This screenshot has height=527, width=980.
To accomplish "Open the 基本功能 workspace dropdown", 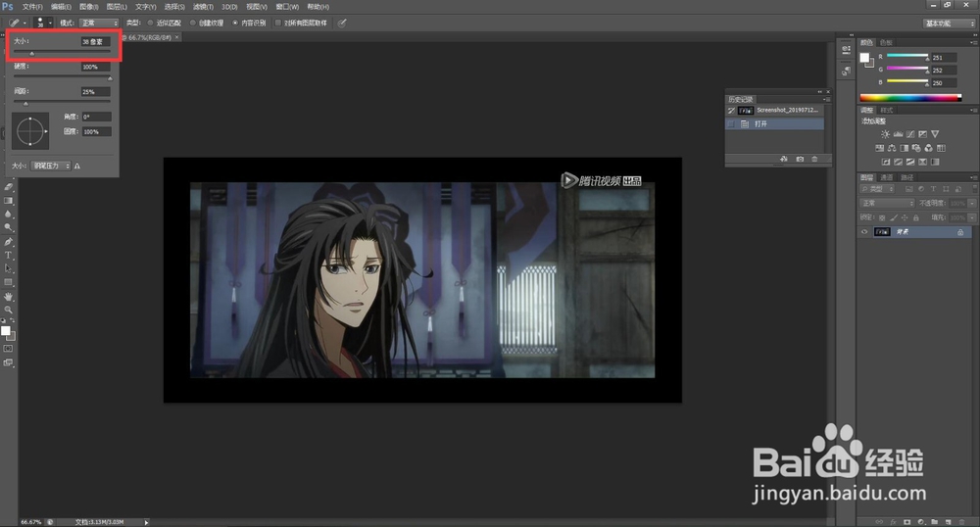I will (x=949, y=24).
